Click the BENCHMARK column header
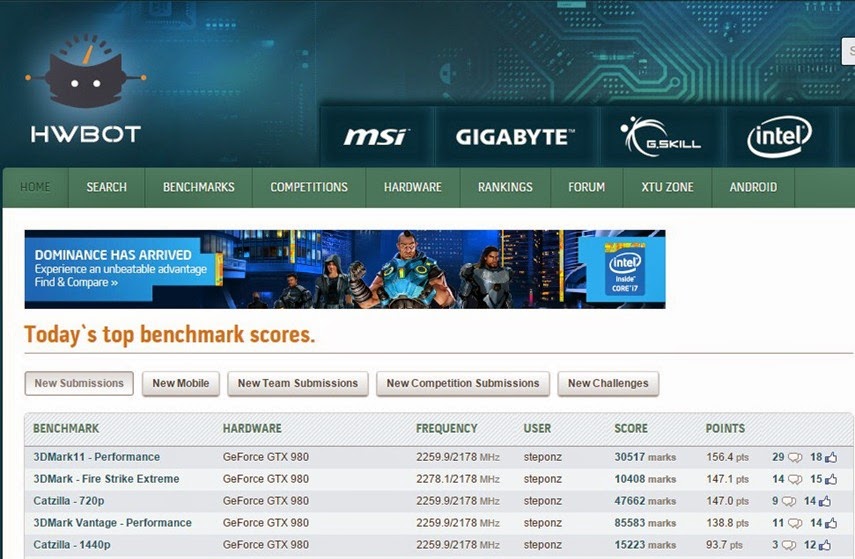This screenshot has width=855, height=559. click(x=66, y=429)
